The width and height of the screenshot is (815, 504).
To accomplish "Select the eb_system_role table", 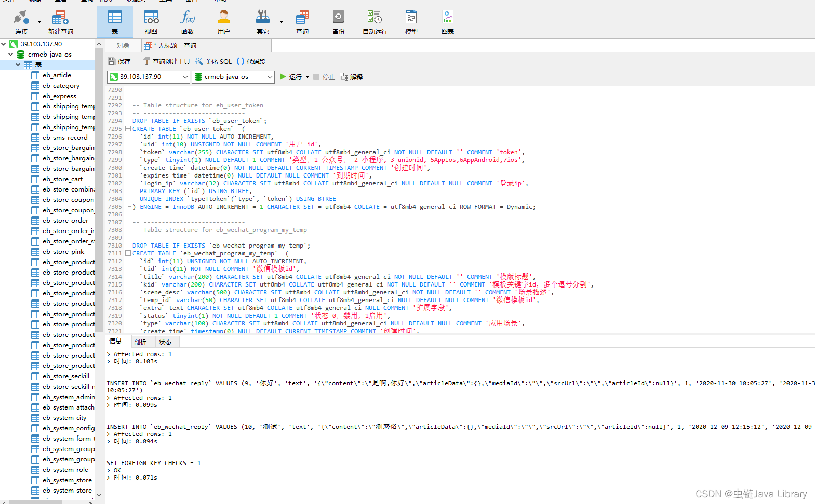I will click(65, 470).
